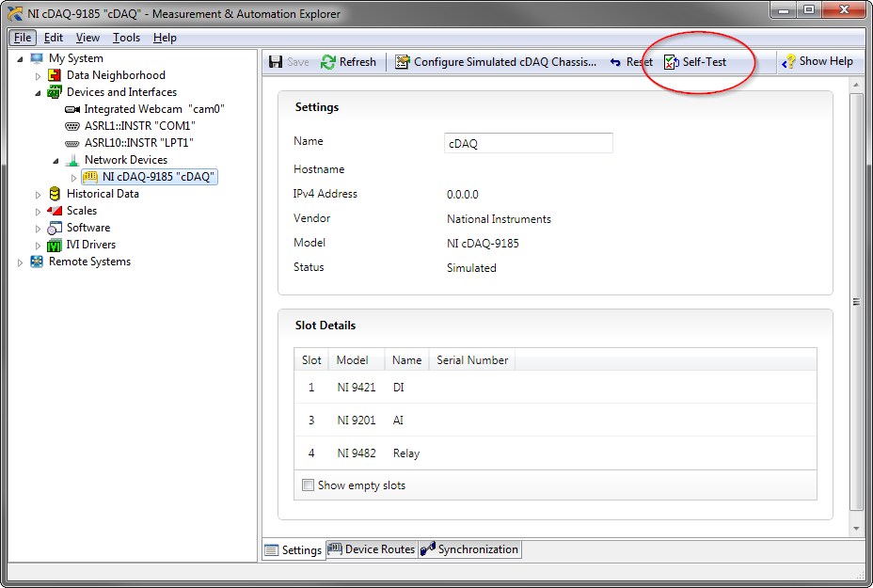This screenshot has width=873, height=588.
Task: Click the Model column header
Action: (x=357, y=359)
